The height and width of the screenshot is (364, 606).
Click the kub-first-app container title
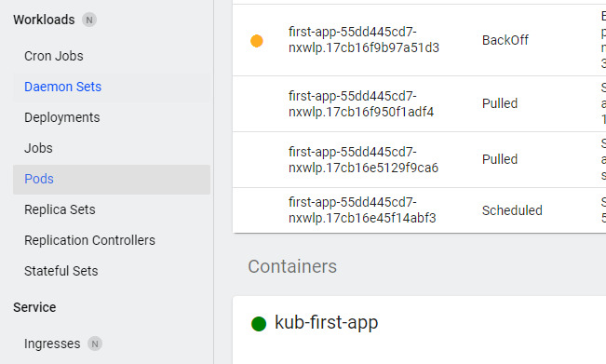[326, 322]
